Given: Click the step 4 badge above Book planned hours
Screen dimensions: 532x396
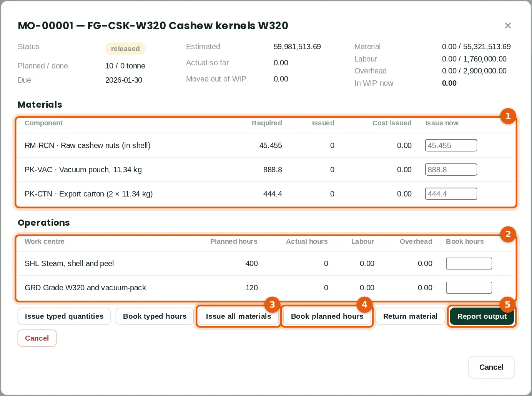Looking at the screenshot, I should coord(364,304).
